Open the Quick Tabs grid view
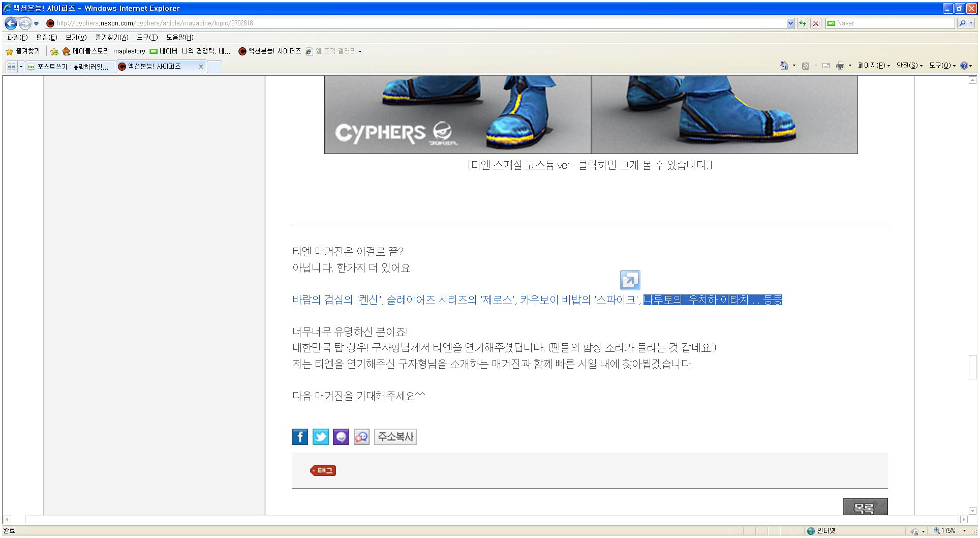This screenshot has height=538, width=980. coord(11,67)
